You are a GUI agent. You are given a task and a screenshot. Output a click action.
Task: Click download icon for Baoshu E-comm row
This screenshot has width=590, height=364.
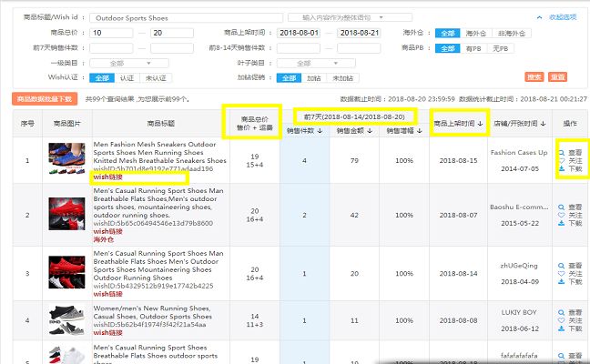click(x=562, y=223)
